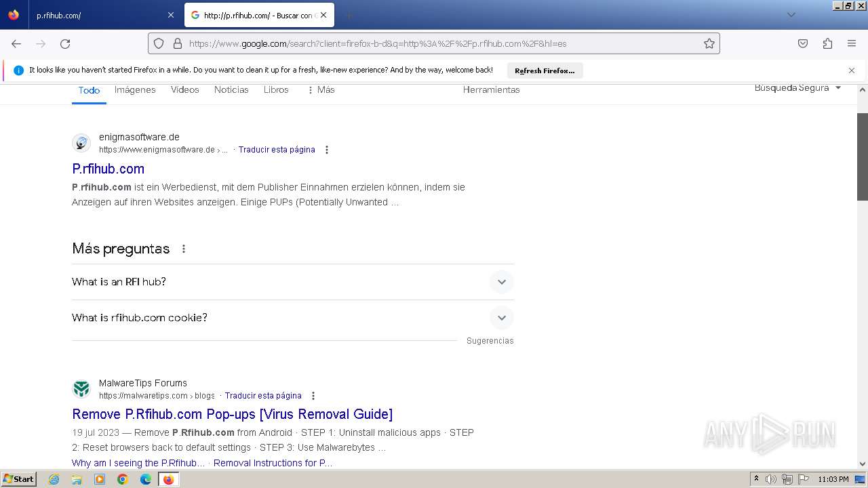
Task: Click the scrollbar up arrow
Action: (863, 89)
